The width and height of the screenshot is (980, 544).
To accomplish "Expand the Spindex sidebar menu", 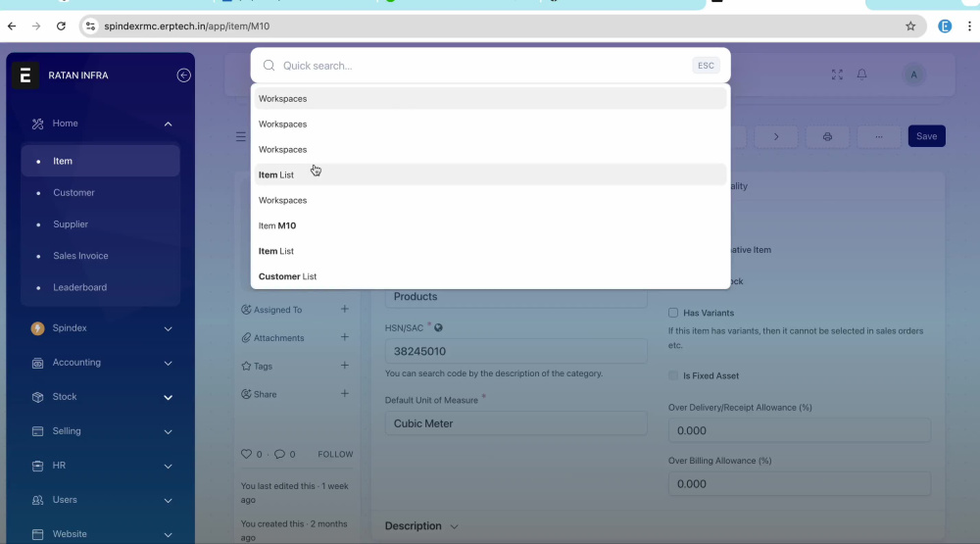I will pyautogui.click(x=169, y=328).
